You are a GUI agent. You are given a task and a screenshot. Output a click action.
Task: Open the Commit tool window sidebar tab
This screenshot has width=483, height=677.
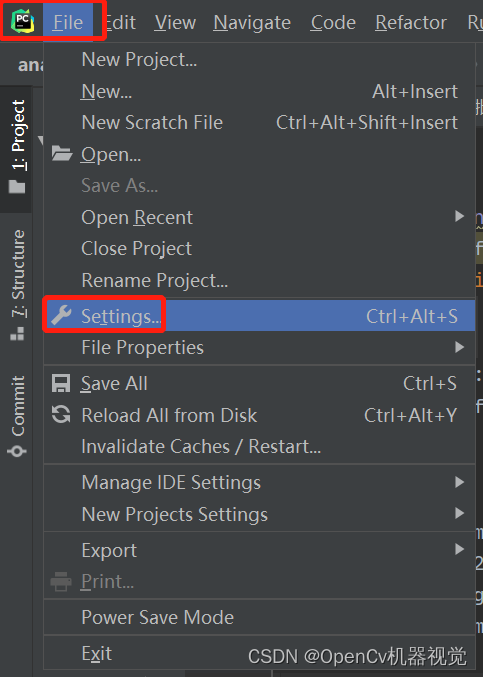click(x=17, y=416)
